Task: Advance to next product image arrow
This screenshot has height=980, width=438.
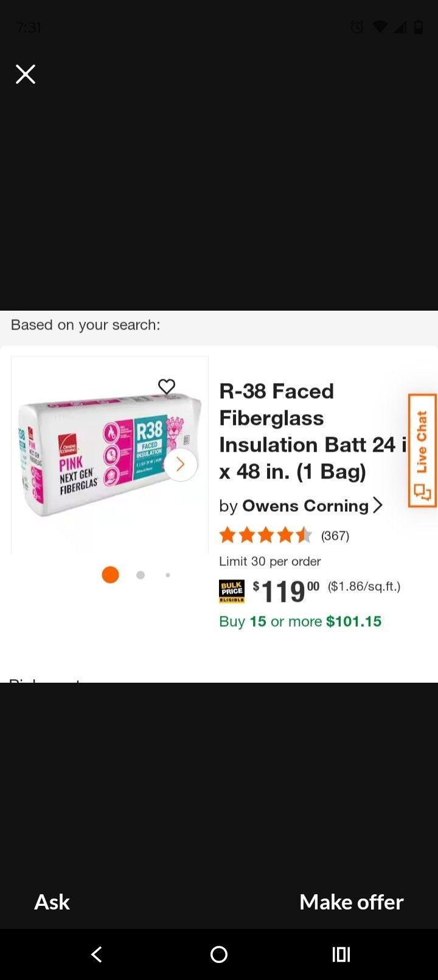Action: [180, 464]
